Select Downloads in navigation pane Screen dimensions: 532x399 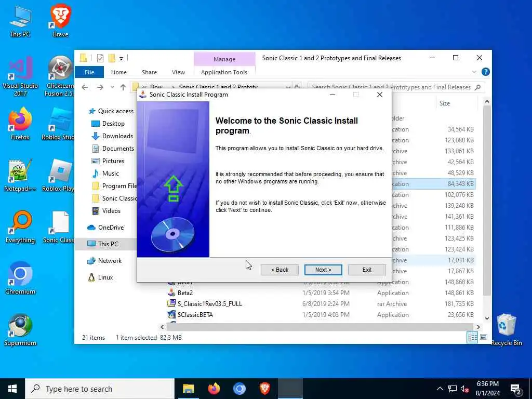point(112,136)
